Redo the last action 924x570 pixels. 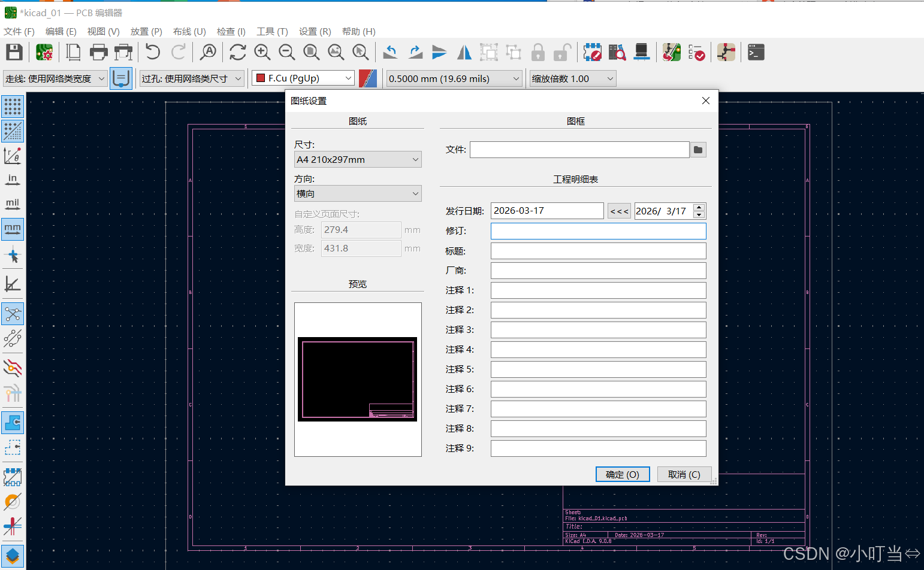178,53
